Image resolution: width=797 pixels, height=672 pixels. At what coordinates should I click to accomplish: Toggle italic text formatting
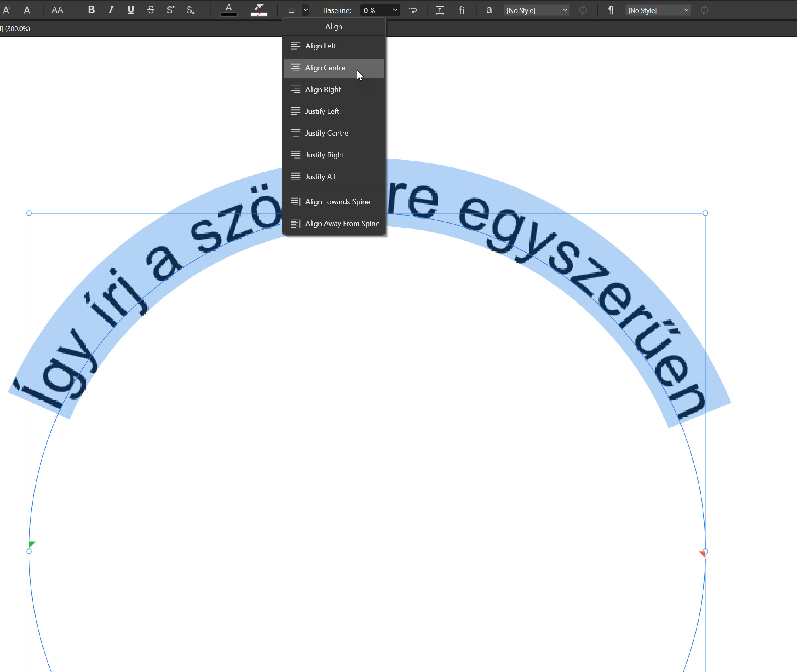pos(111,10)
